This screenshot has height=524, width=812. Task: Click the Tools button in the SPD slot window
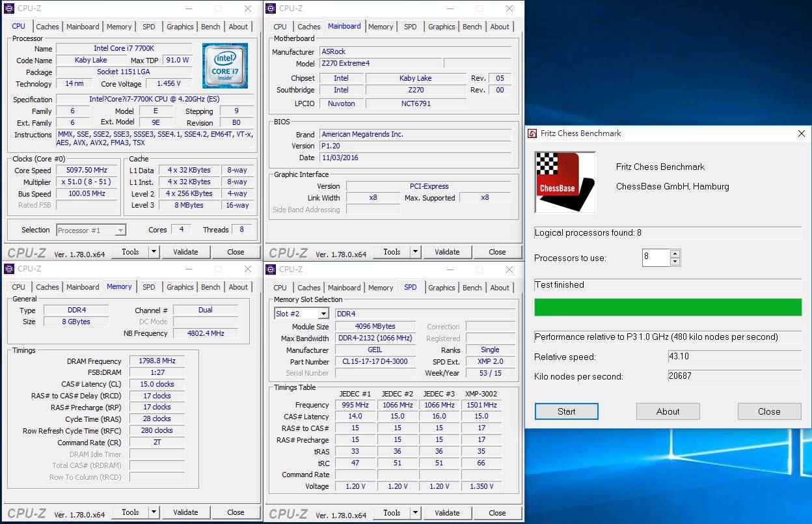[392, 512]
